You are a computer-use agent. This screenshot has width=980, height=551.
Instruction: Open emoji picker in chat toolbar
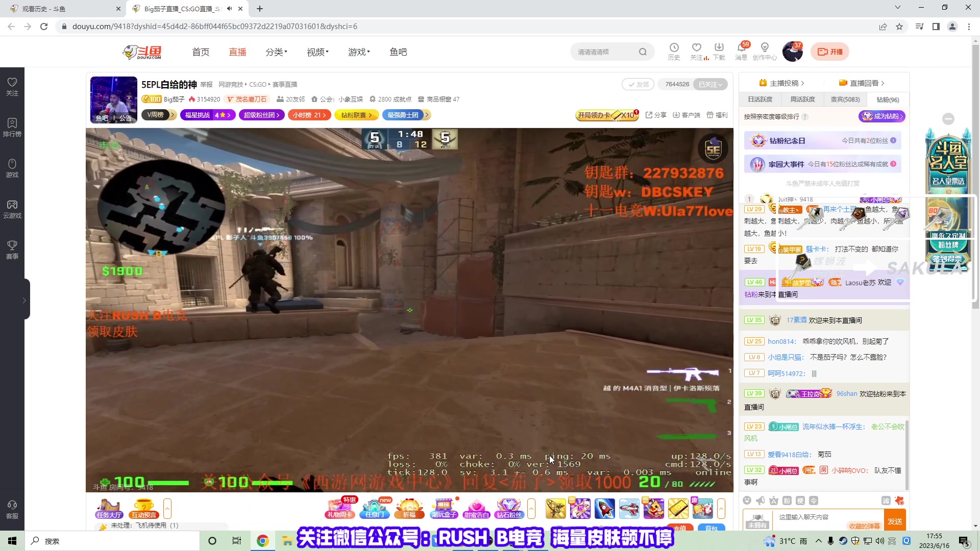pyautogui.click(x=747, y=500)
